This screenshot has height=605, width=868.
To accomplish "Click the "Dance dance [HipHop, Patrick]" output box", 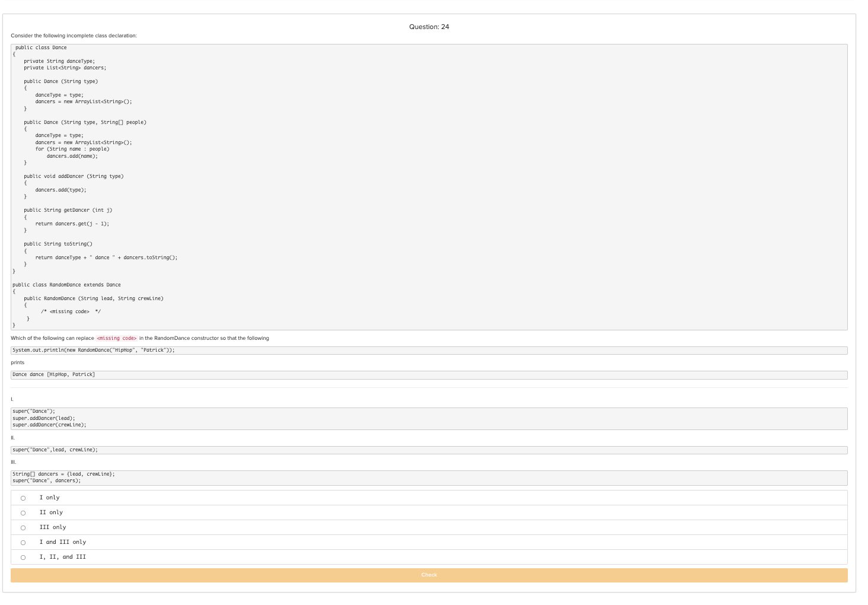I will click(429, 375).
